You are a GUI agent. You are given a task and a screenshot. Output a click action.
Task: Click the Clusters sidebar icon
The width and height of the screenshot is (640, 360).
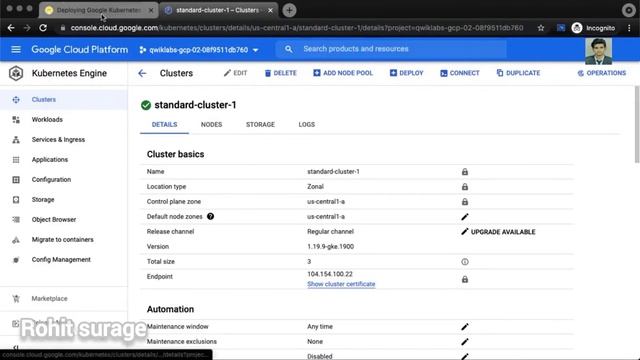(16, 100)
